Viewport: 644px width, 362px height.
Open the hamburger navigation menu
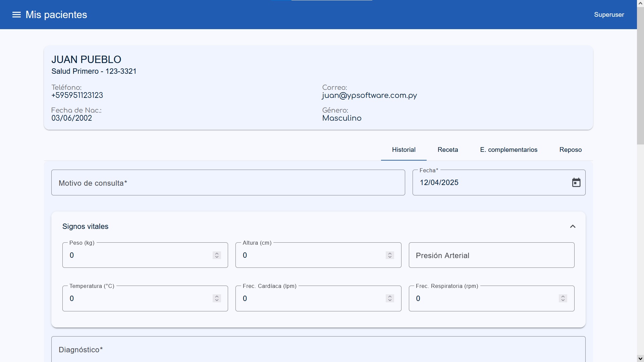pyautogui.click(x=16, y=15)
